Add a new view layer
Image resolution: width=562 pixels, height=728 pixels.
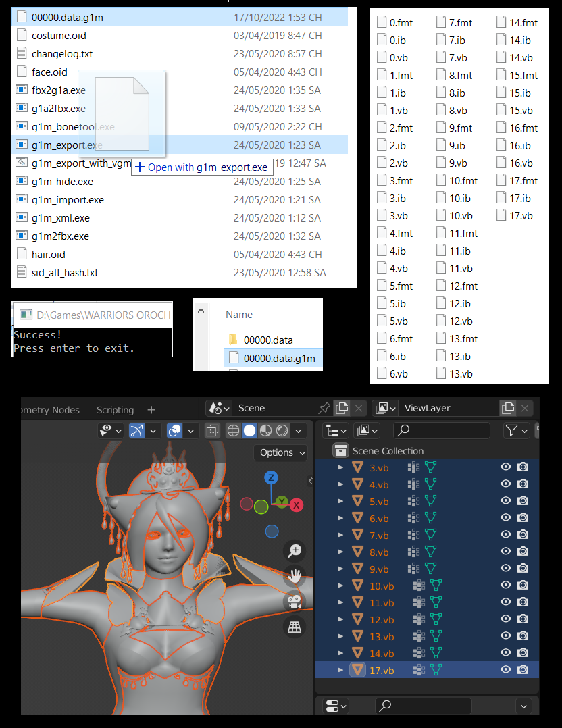coord(508,408)
